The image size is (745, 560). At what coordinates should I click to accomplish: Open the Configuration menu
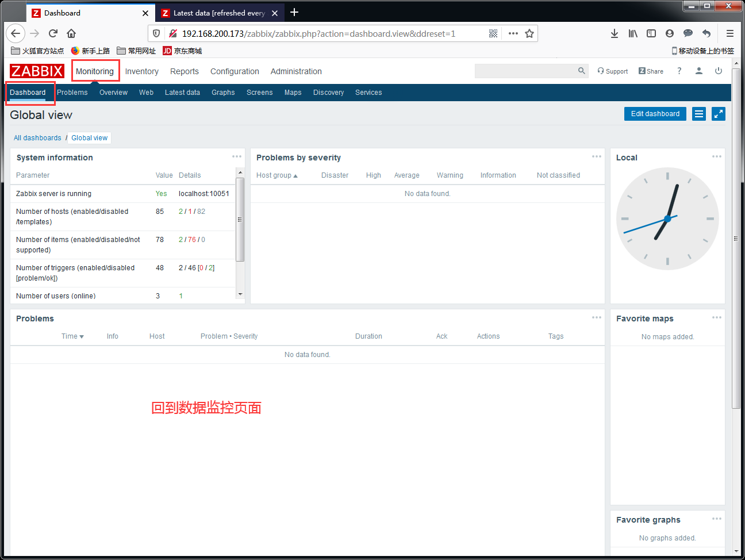pyautogui.click(x=235, y=71)
